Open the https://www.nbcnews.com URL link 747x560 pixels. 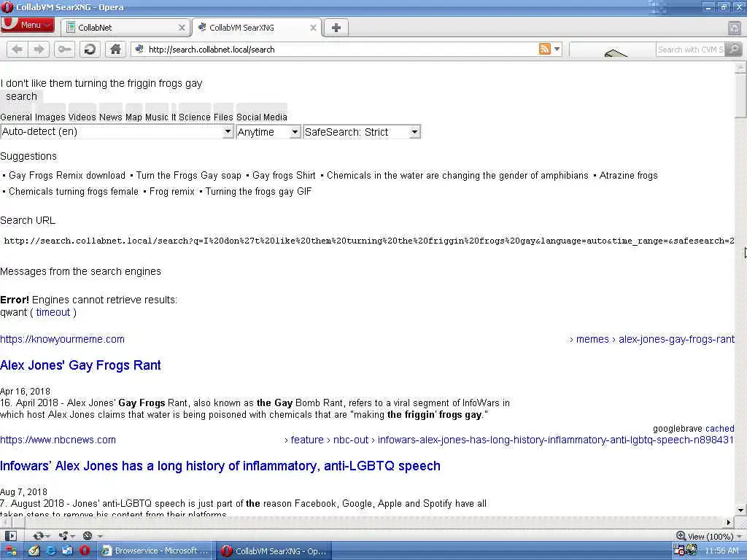point(58,440)
